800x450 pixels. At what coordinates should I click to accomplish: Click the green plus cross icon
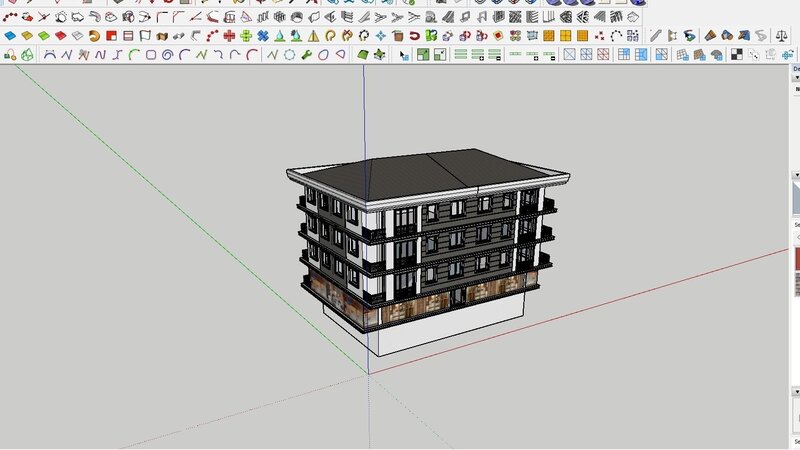(246, 35)
